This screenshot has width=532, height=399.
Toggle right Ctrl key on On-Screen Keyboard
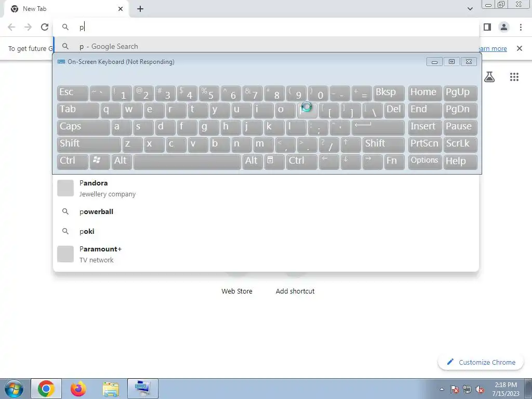[302, 162]
